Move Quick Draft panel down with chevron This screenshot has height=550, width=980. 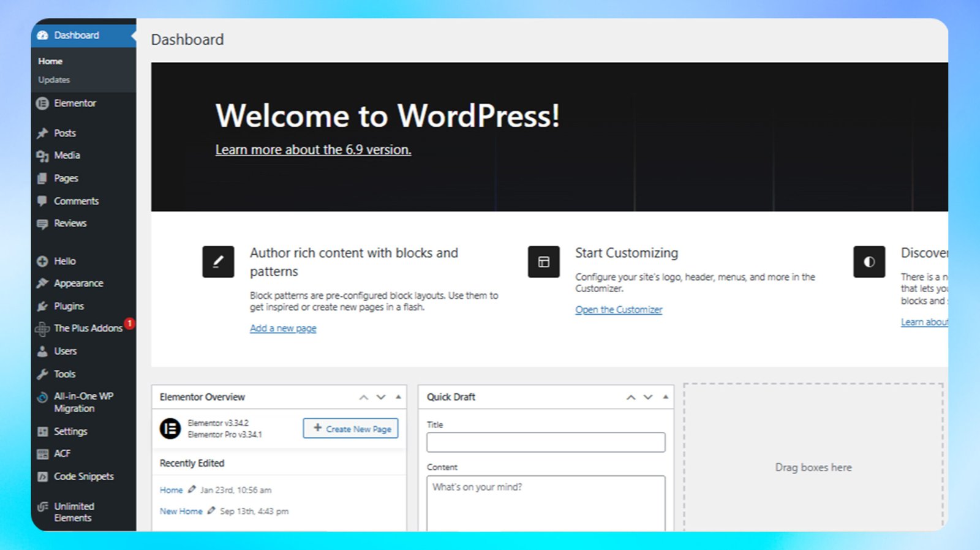[648, 397]
